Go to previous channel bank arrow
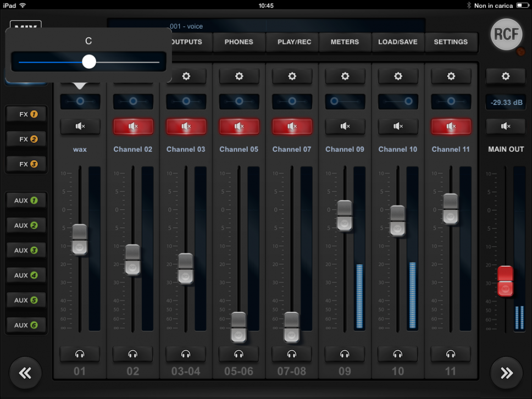532x399 pixels. pyautogui.click(x=25, y=373)
